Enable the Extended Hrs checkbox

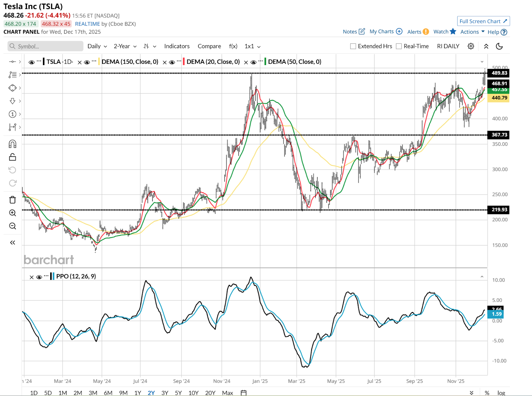tap(353, 46)
